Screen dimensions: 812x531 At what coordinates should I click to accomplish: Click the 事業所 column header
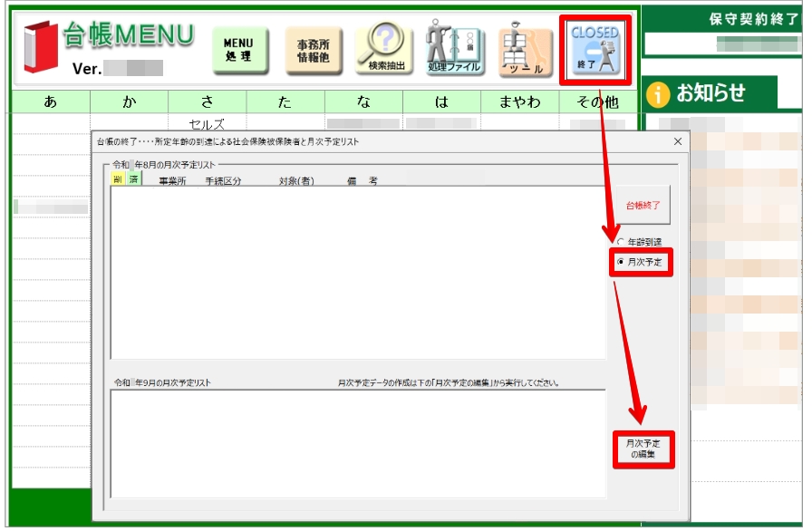pyautogui.click(x=172, y=181)
